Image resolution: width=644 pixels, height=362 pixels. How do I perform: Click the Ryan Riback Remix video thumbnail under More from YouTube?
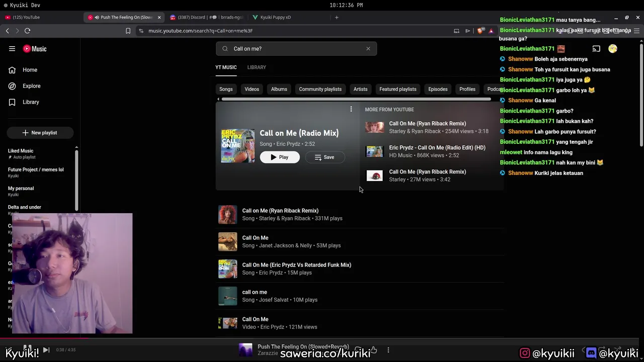point(374,127)
